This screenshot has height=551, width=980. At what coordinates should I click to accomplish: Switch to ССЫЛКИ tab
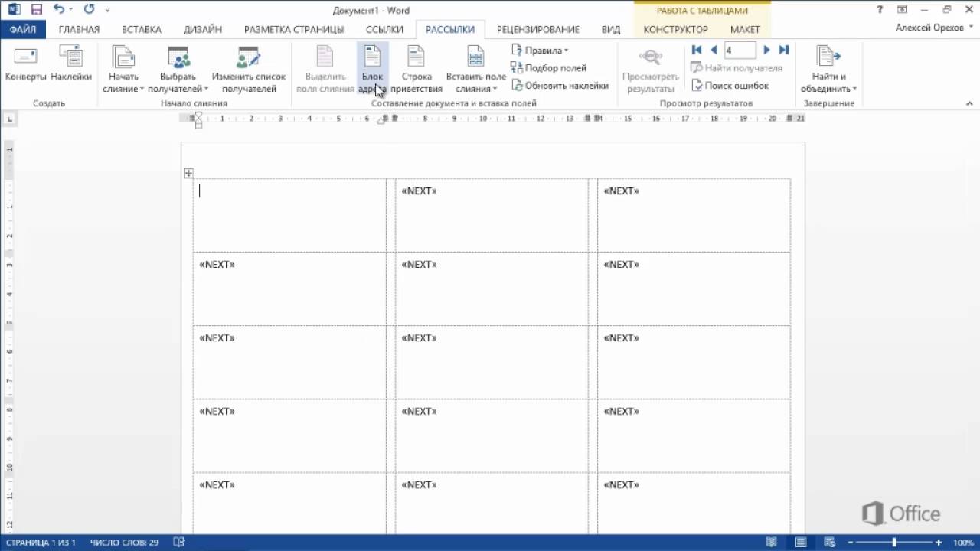(384, 30)
